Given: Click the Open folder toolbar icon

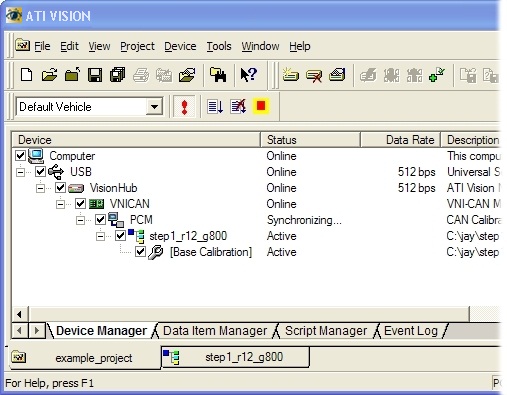Looking at the screenshot, I should click(49, 75).
